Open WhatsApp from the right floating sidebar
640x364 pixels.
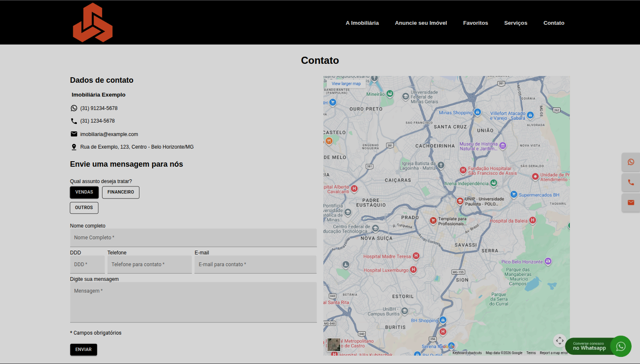click(x=631, y=162)
